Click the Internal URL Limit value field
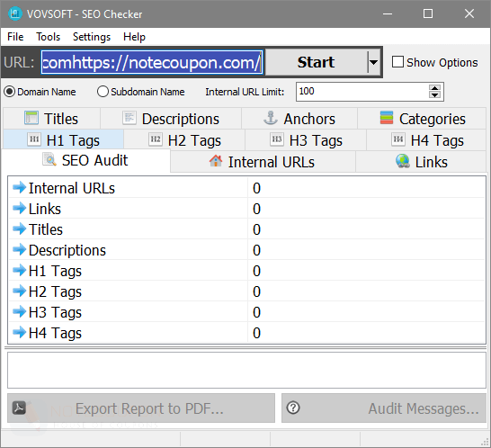This screenshot has height=448, width=491. [x=362, y=92]
